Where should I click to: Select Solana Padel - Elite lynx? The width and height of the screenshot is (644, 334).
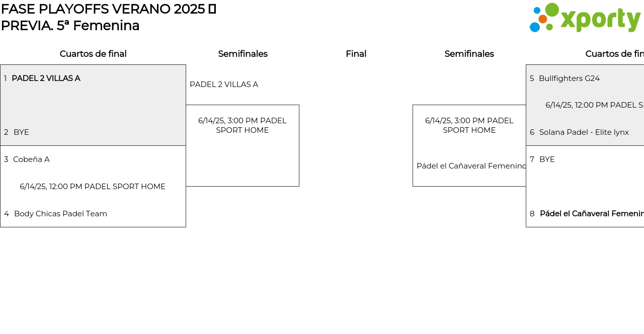click(x=584, y=132)
